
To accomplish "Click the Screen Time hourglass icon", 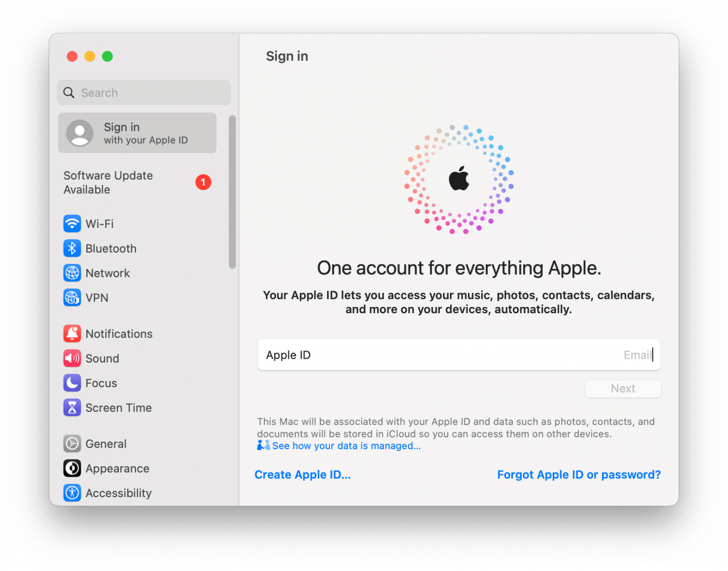I will 72,408.
